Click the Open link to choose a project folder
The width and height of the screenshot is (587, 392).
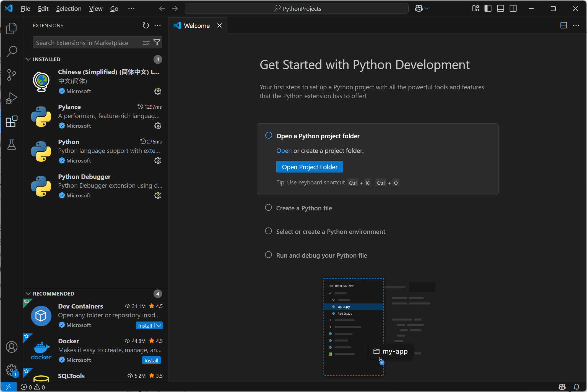[x=284, y=151]
